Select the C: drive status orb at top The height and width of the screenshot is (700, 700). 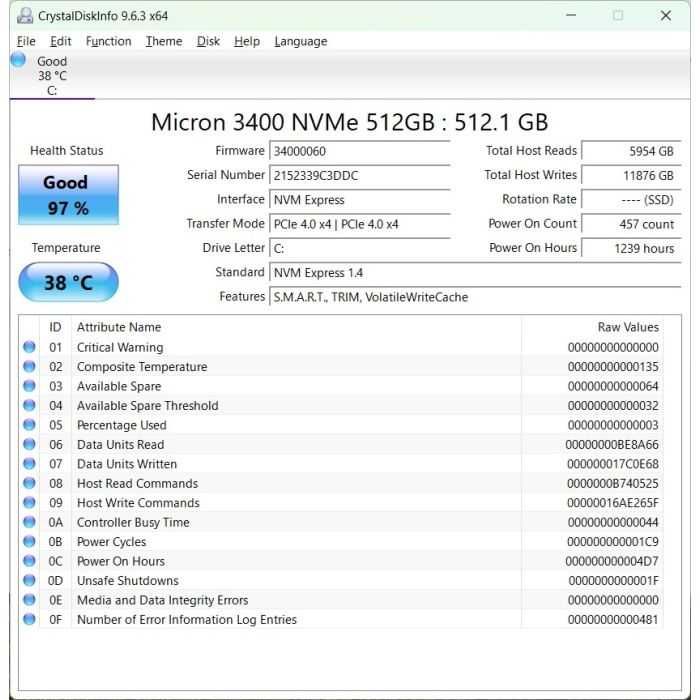[18, 59]
